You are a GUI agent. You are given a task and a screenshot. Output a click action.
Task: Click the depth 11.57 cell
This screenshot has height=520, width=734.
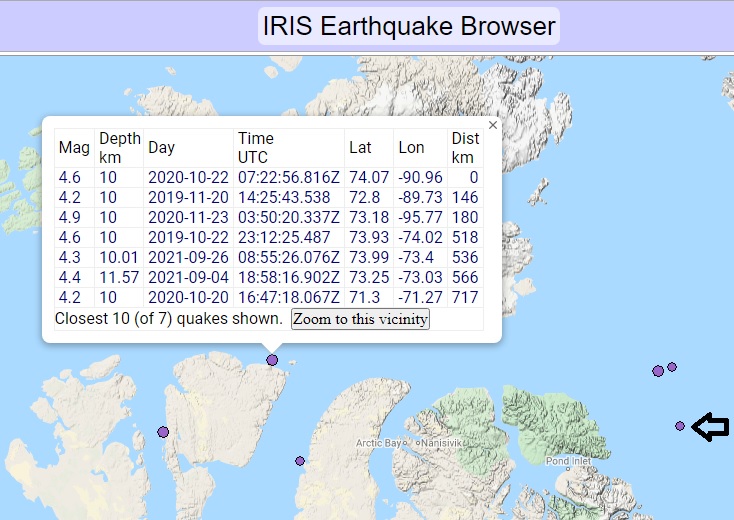pos(119,278)
